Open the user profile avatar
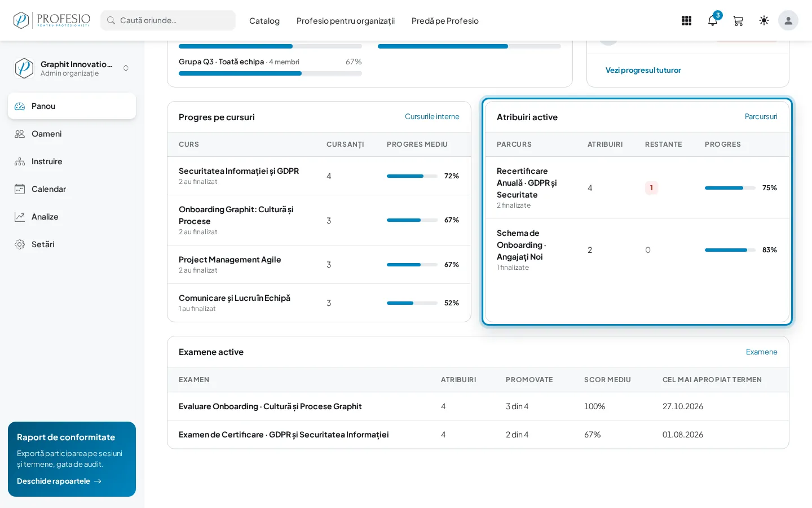812x508 pixels. [788, 21]
